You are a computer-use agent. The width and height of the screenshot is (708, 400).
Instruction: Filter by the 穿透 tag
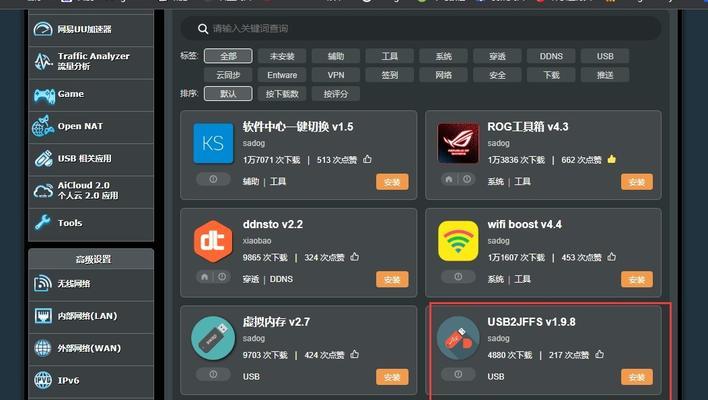point(497,56)
